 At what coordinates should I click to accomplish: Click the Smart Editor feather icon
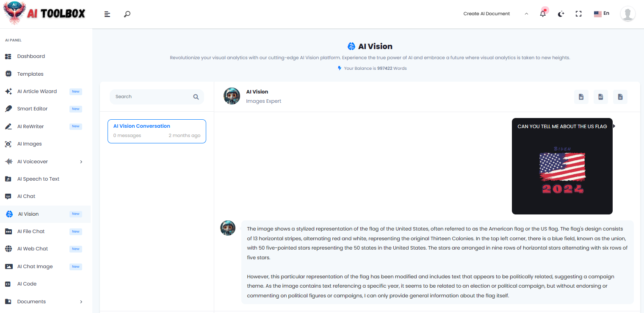pos(8,109)
